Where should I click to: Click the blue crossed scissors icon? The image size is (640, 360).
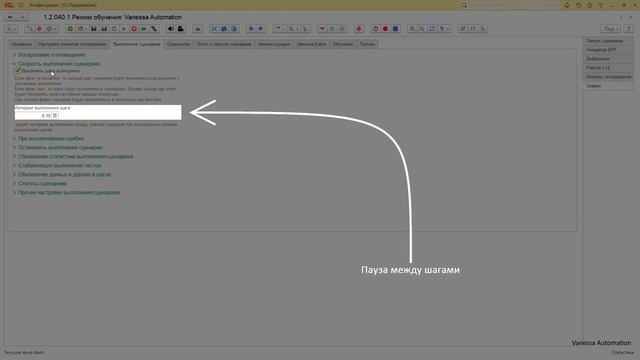coord(214,29)
